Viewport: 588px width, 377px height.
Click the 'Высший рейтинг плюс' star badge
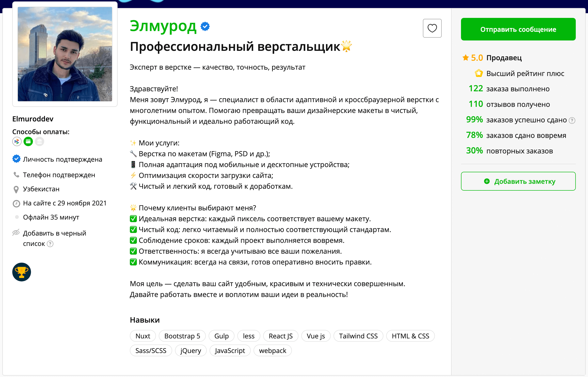479,73
